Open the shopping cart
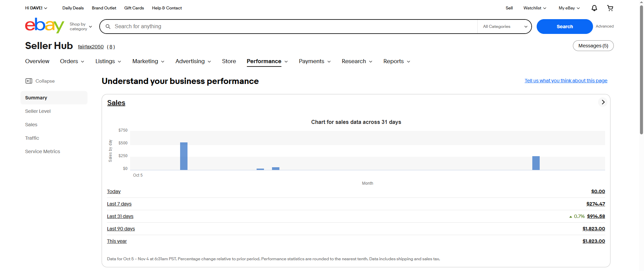Image resolution: width=644 pixels, height=271 pixels. [x=610, y=8]
